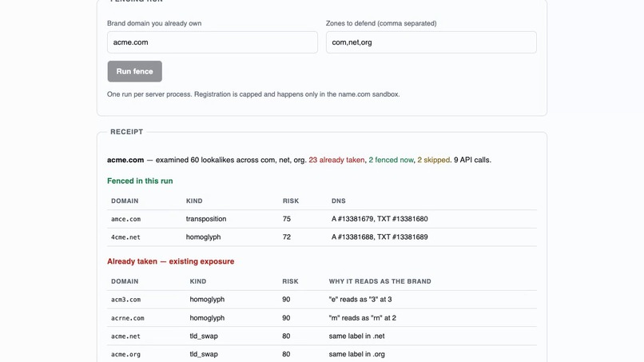Select DNS records 'A #13381679, TXT #13381680'
Screen dimensions: 644x362
click(x=380, y=219)
